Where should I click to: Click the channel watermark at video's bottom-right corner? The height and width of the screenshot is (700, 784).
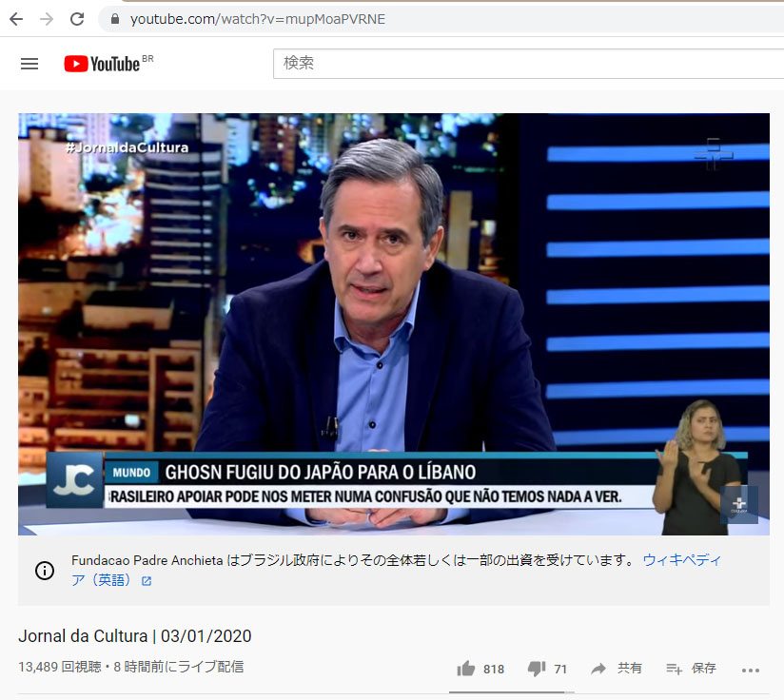coord(739,505)
